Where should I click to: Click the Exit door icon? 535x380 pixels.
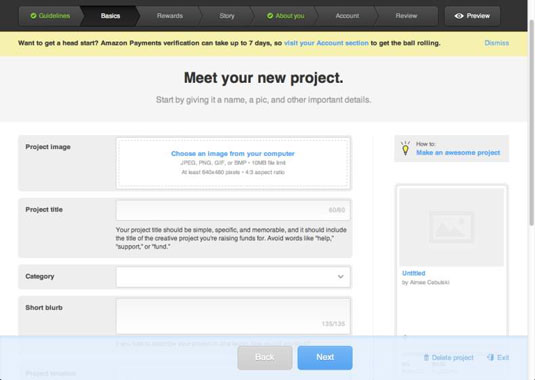click(490, 357)
